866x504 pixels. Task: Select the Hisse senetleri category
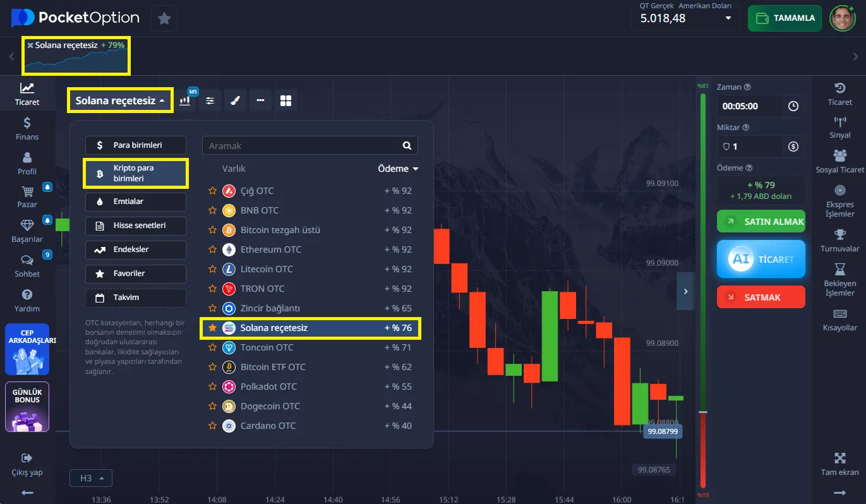point(136,225)
